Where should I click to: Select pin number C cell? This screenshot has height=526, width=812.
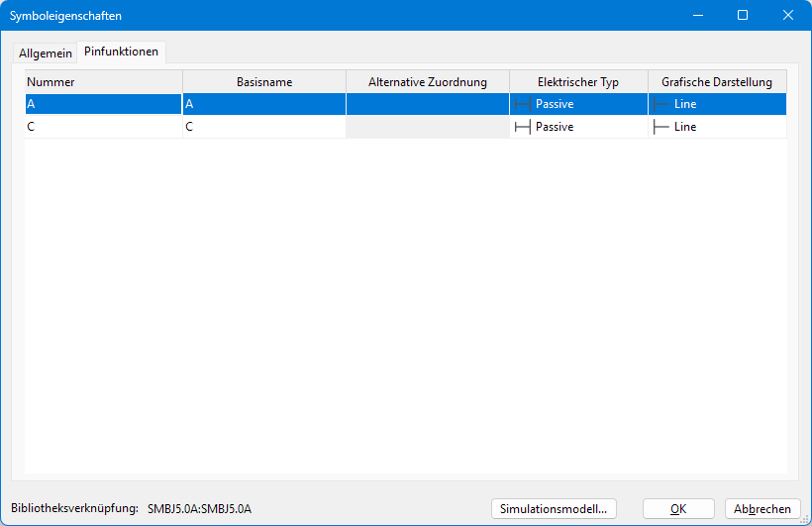point(103,127)
